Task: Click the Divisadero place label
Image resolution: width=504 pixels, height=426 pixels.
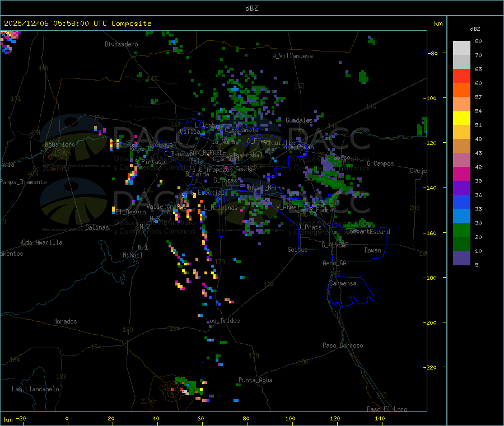Action: 121,44
